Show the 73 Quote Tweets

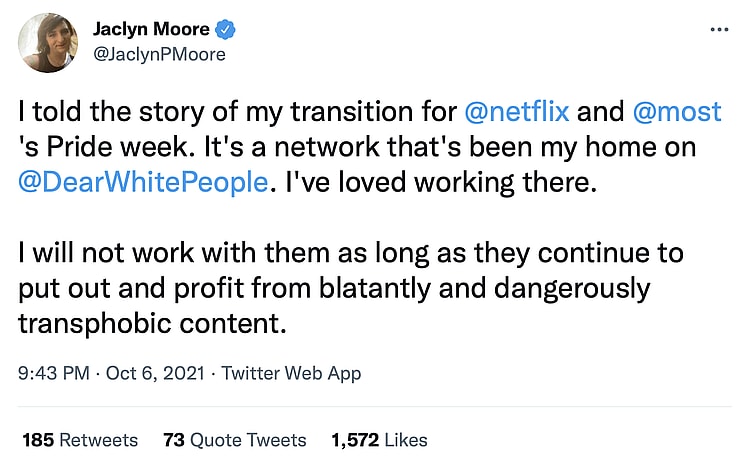234,439
